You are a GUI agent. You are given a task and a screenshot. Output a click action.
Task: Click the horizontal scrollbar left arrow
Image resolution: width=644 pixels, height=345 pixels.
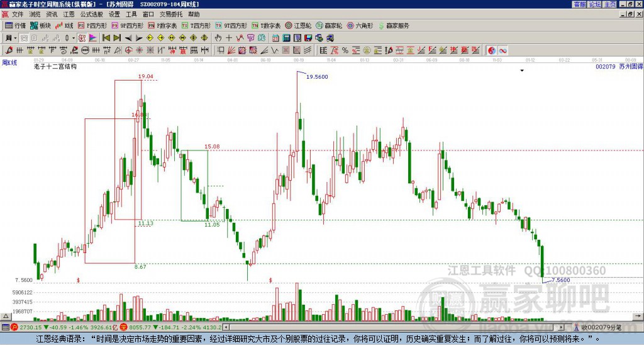[x=226, y=327]
